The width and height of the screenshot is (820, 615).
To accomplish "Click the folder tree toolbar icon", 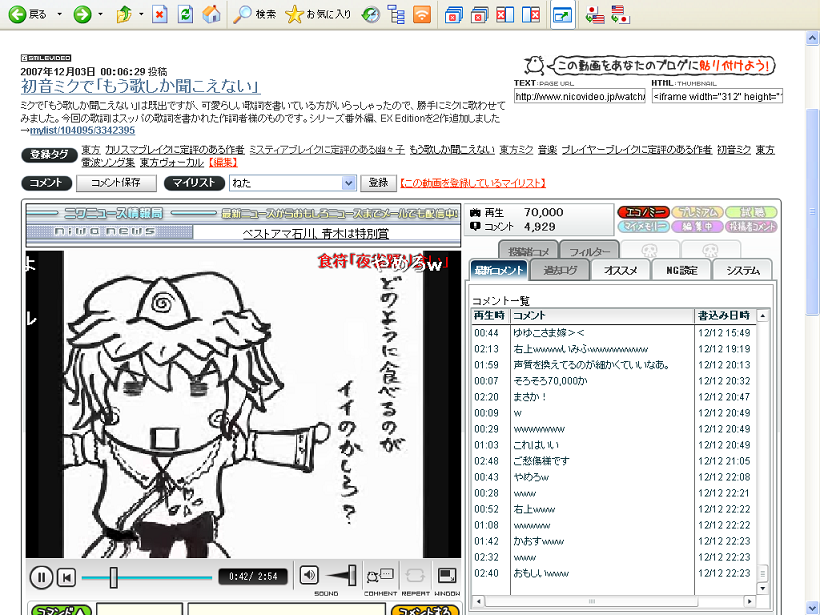I will tap(396, 15).
